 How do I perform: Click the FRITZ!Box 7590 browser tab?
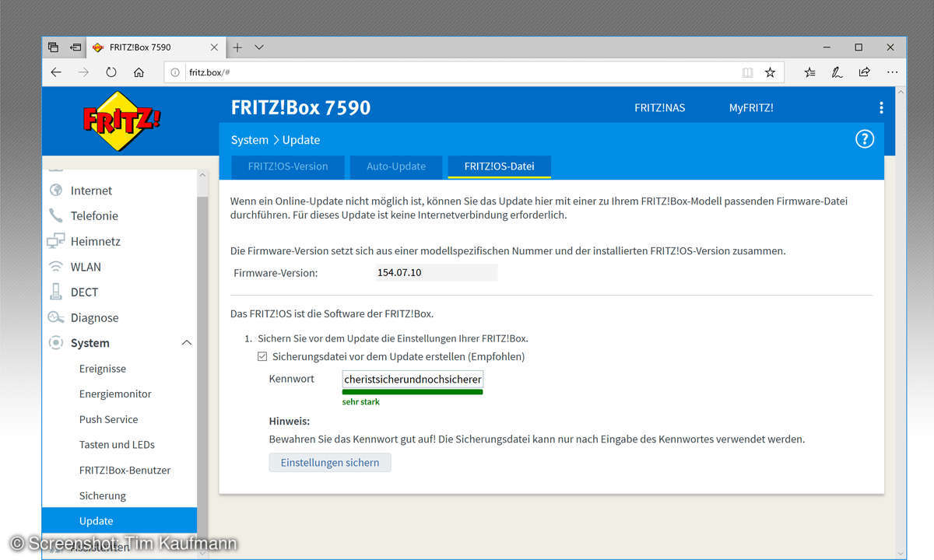[156, 47]
